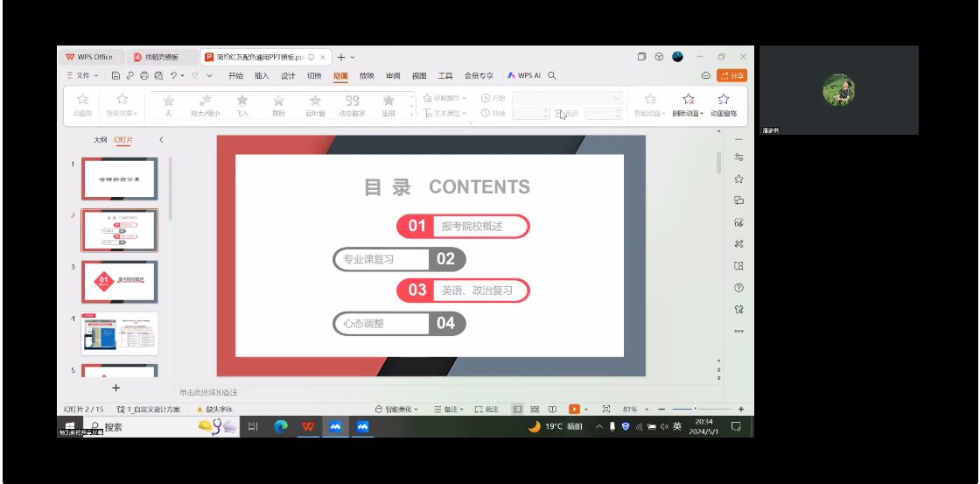The width and height of the screenshot is (980, 484).
Task: Select slide 3 thumbnail in the panel
Action: [120, 281]
